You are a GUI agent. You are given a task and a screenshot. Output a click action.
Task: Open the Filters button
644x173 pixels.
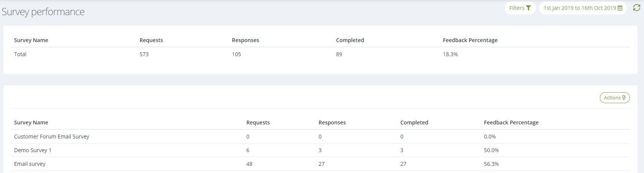click(x=520, y=8)
